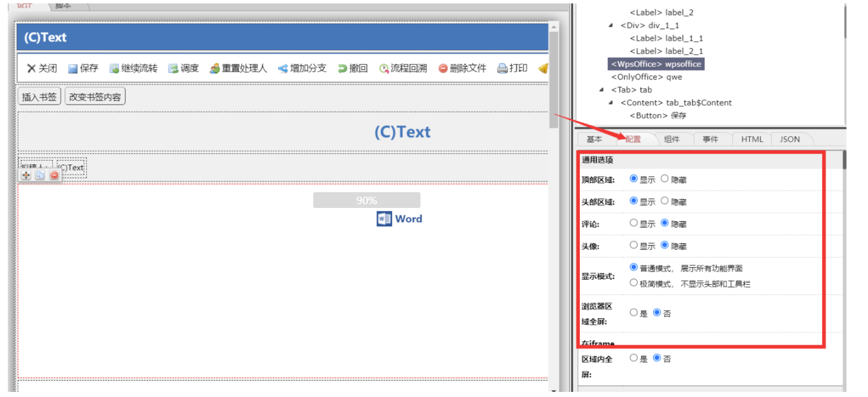Image resolution: width=868 pixels, height=397 pixels.
Task: Select 显示 for 评论 option
Action: tap(634, 223)
